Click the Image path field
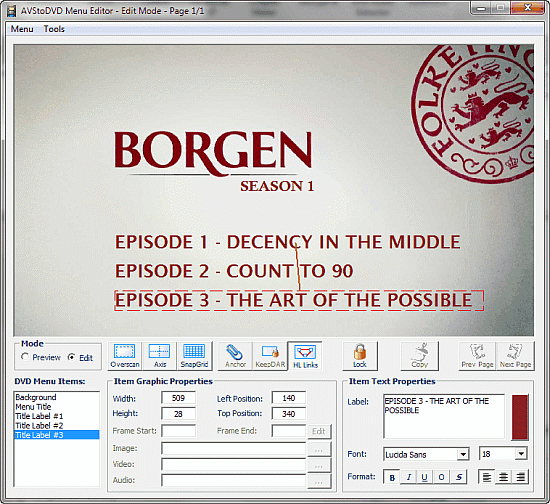The height and width of the screenshot is (504, 550). coord(234,449)
